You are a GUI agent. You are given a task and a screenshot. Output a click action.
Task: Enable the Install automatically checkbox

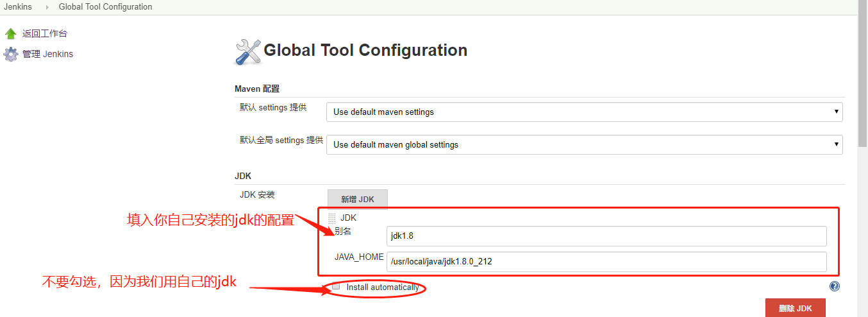pos(335,286)
